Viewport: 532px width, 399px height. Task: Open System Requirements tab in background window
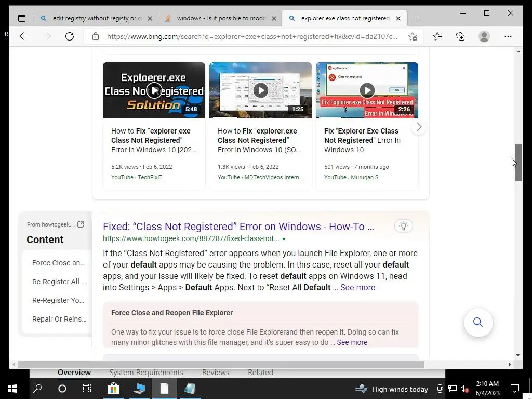tap(146, 373)
